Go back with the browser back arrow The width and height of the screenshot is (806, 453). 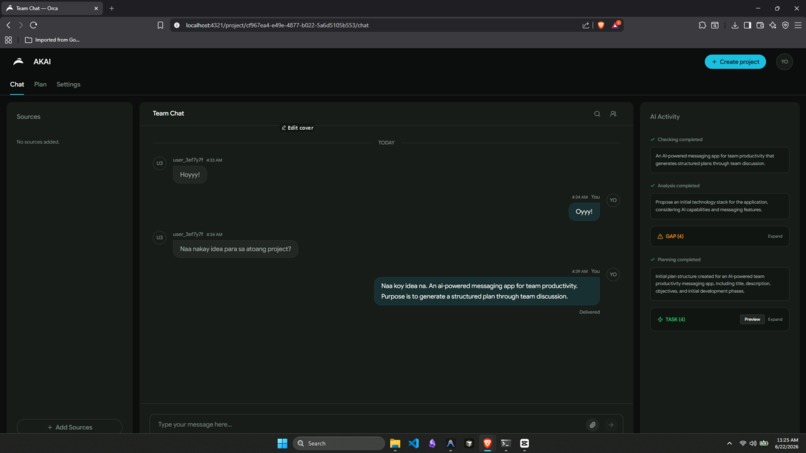(x=8, y=25)
